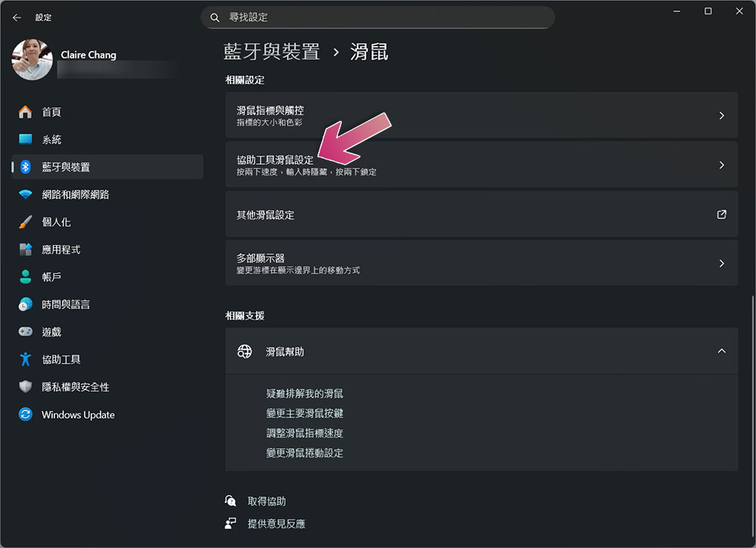Expand 多部顯示器 chevron arrow

[721, 263]
